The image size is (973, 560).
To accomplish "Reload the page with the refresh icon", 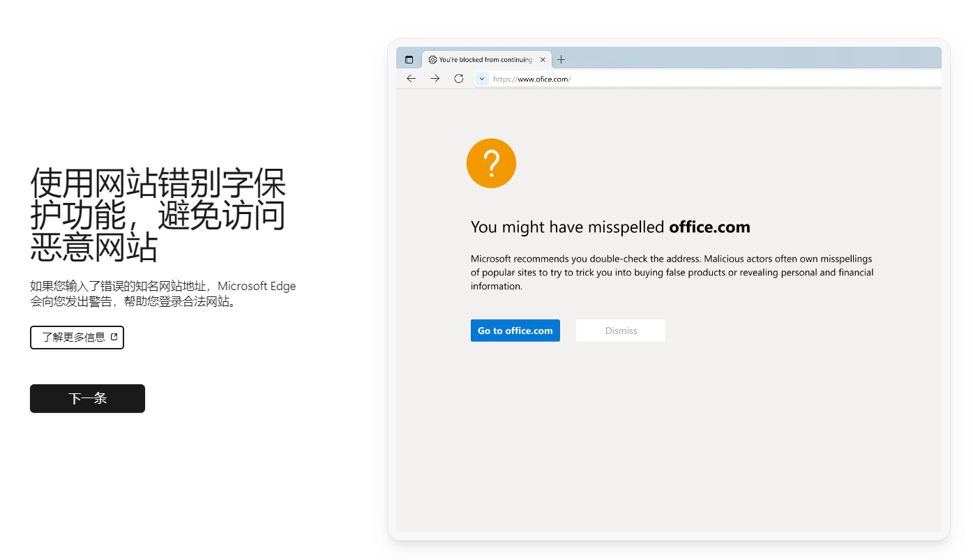I will (x=459, y=79).
